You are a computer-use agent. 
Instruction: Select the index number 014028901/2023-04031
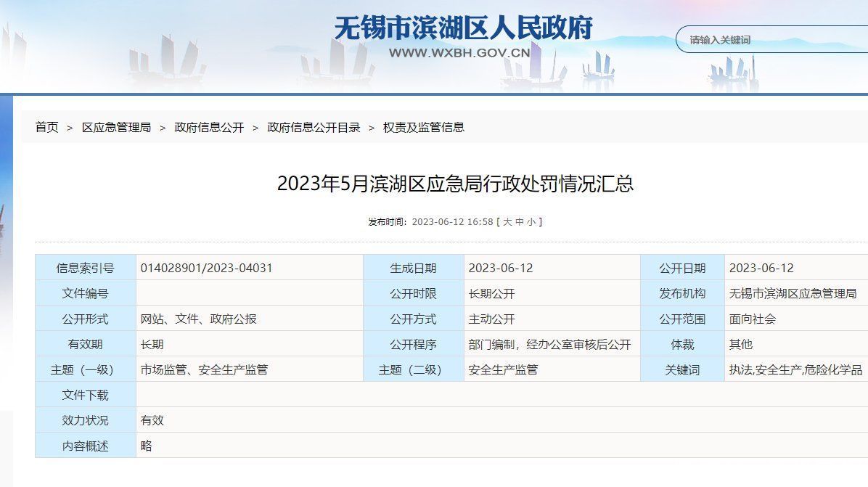pos(207,268)
